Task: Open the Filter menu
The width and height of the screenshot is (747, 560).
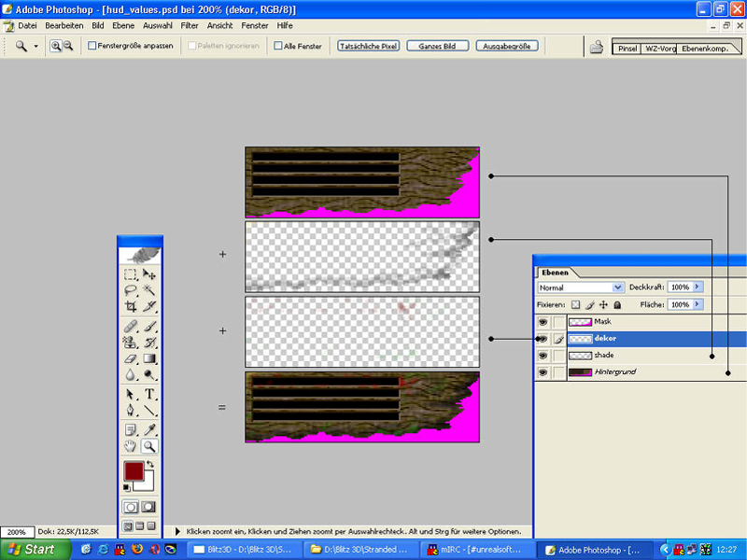Action: tap(189, 25)
